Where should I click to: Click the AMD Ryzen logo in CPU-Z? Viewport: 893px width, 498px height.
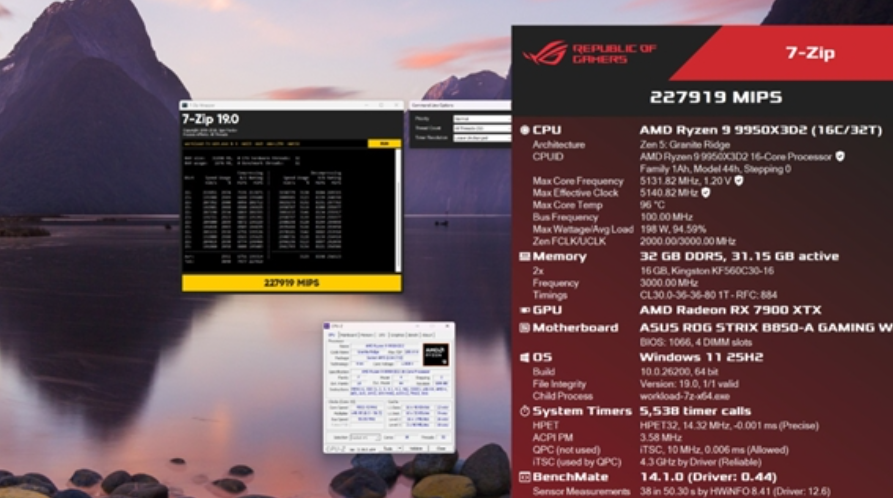click(435, 354)
